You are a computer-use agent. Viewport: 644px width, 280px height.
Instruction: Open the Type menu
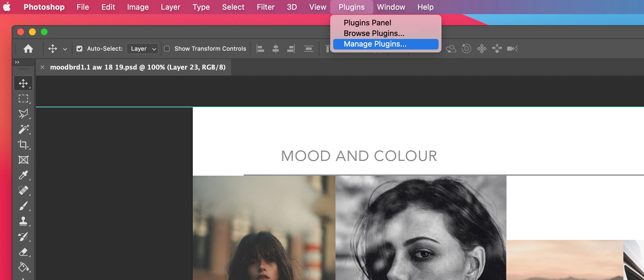pyautogui.click(x=201, y=7)
